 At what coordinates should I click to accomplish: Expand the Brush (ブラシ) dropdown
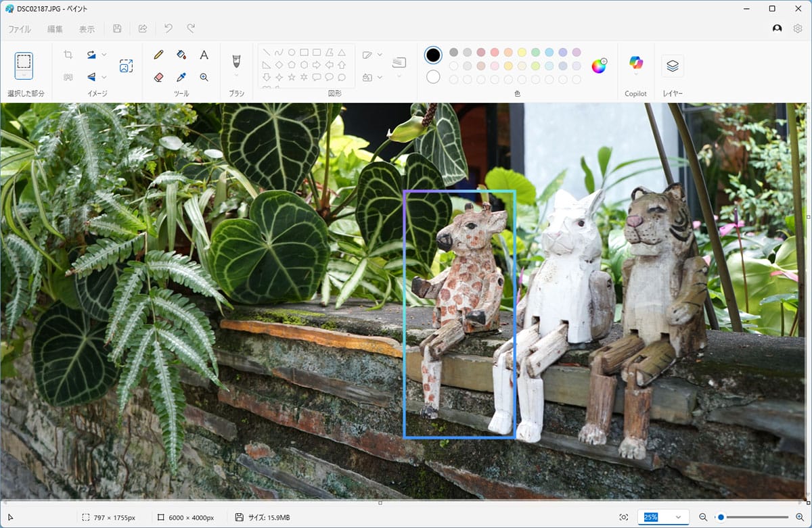pyautogui.click(x=236, y=74)
